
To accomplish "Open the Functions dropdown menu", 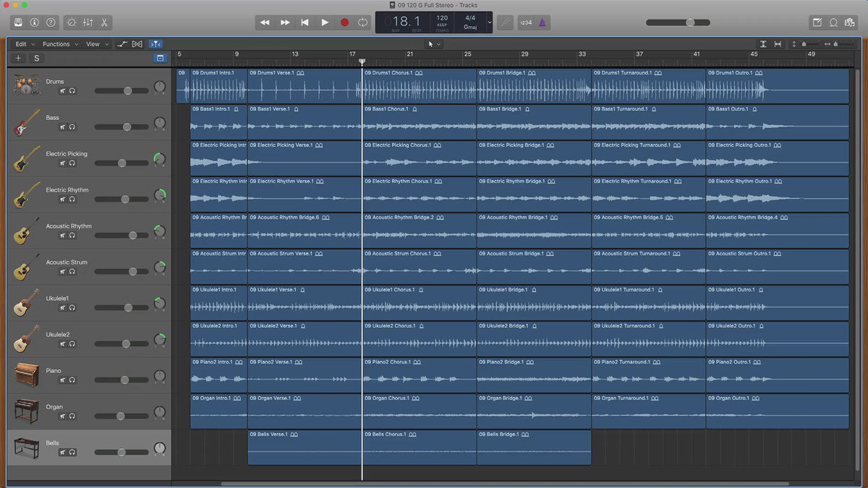I will 59,44.
